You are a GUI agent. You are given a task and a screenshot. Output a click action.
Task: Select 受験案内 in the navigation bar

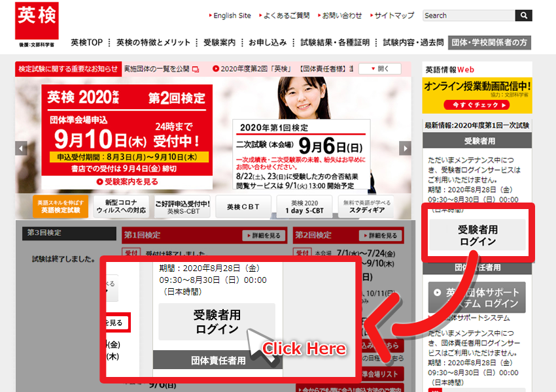click(x=220, y=42)
